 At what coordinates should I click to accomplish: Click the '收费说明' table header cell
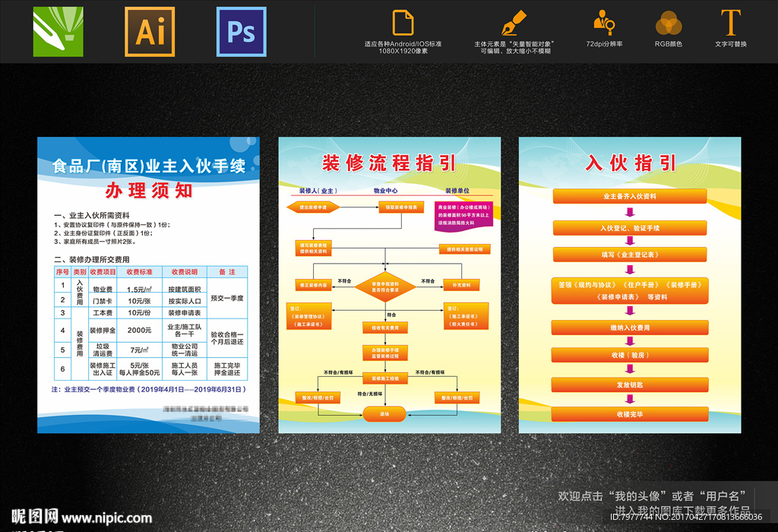click(x=184, y=272)
